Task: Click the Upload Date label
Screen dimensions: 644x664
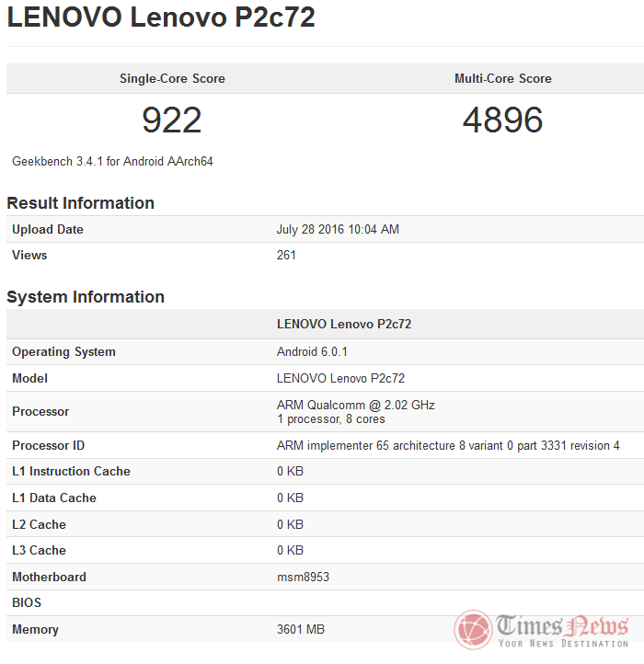Action: tap(48, 230)
